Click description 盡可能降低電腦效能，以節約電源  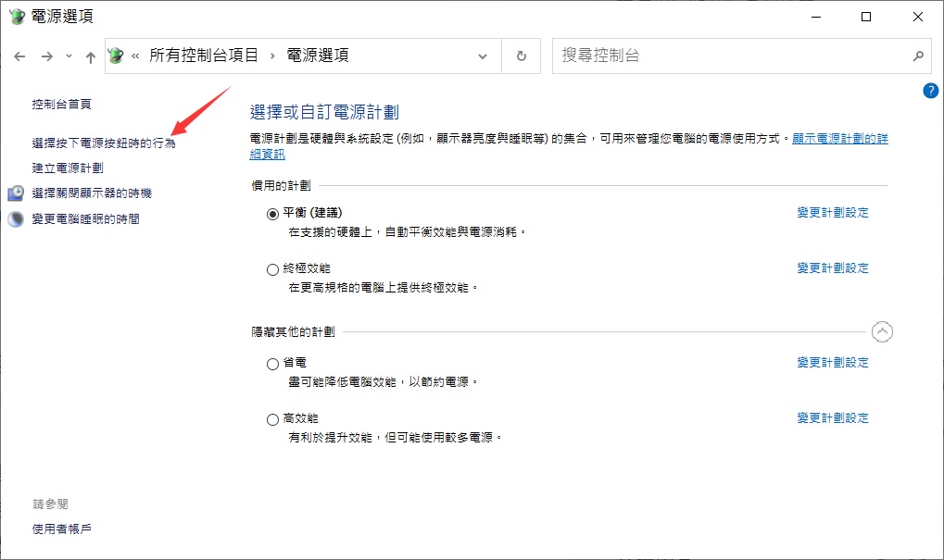383,382
